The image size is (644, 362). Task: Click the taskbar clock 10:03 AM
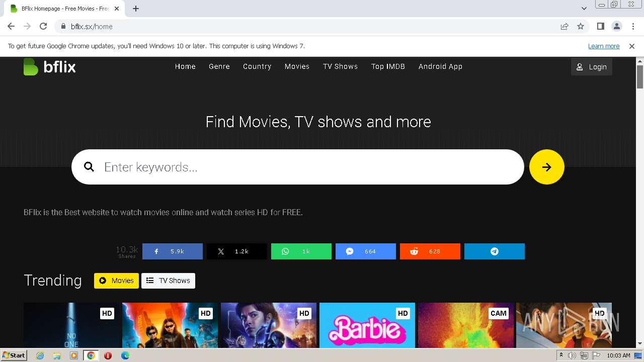coord(618,355)
